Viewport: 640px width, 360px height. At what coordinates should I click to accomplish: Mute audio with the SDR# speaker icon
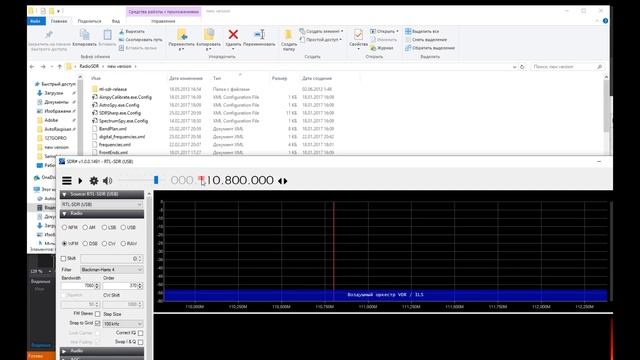[x=107, y=180]
